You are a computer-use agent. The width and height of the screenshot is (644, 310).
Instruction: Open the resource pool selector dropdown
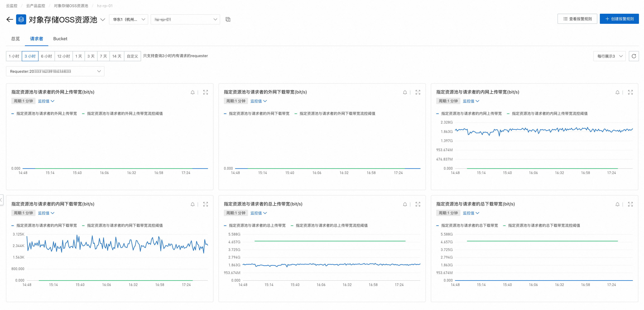185,20
